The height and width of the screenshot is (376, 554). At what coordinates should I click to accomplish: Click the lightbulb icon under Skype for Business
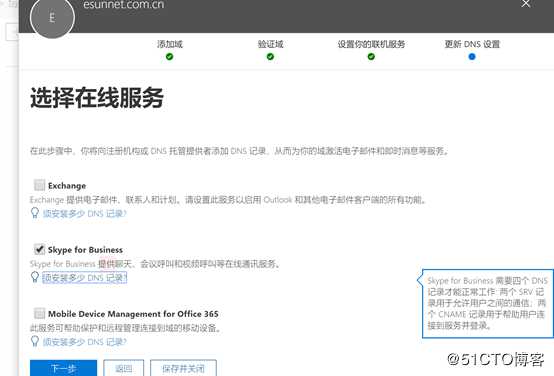(35, 277)
